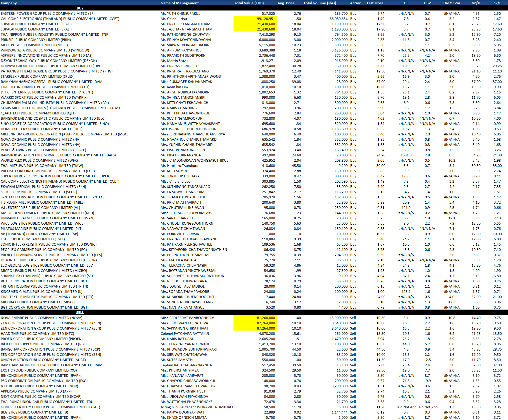Select 'Mr. Martin Stuvik' management cell
This screenshot has height=420, width=508.
(x=174, y=61)
